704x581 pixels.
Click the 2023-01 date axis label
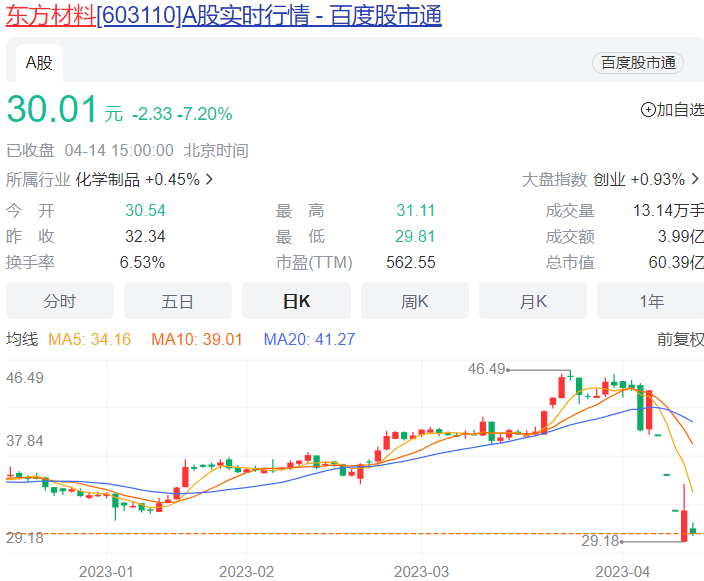coord(106,572)
